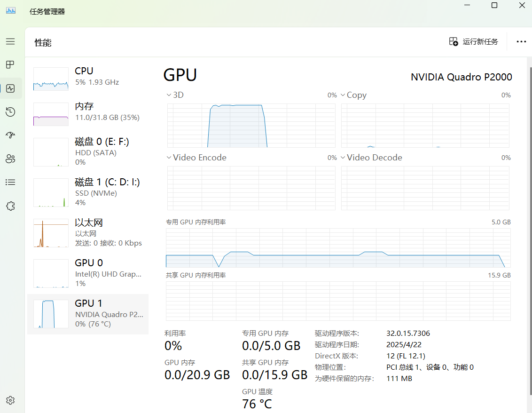Click the 专用 GPU 内存利用率 graph

pyautogui.click(x=338, y=247)
